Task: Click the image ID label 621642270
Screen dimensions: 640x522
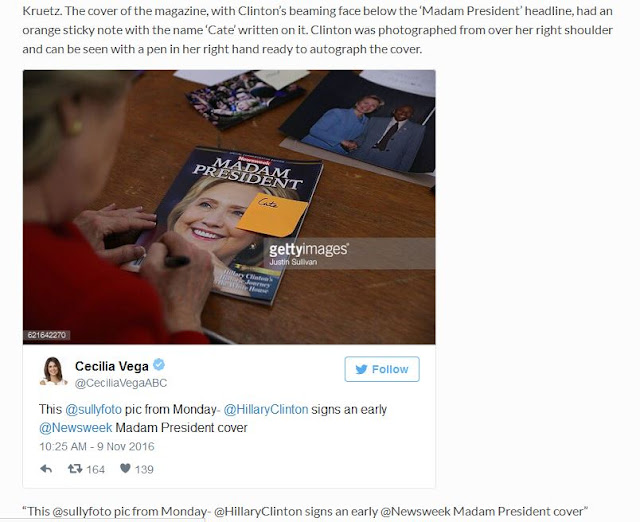Action: [47, 335]
